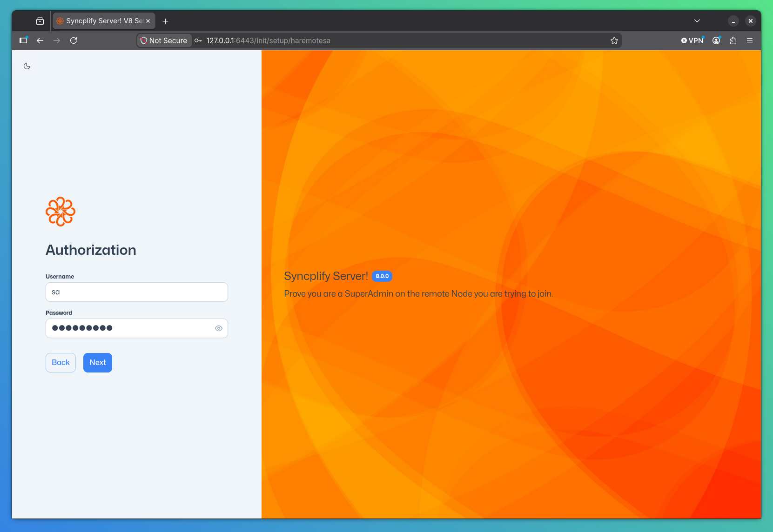Expand the list all tabs chevron
This screenshot has height=532, width=773.
click(697, 21)
